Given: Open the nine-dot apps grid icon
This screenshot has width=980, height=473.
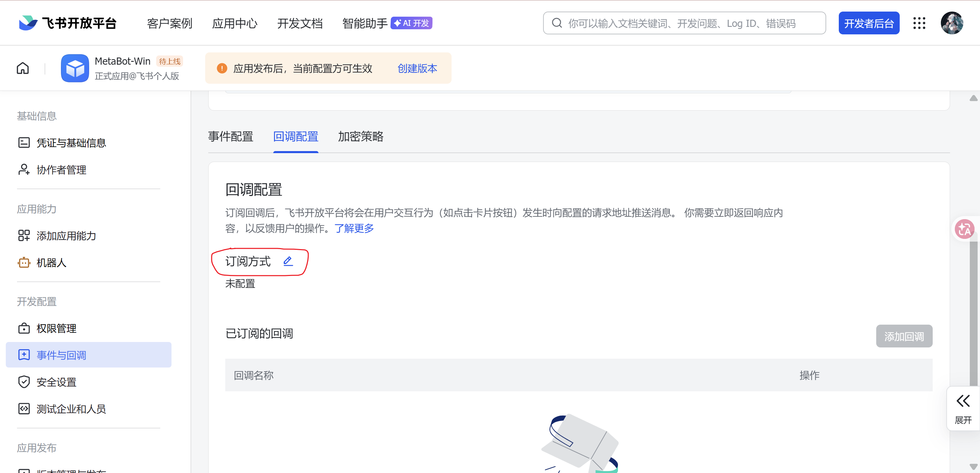Looking at the screenshot, I should [919, 23].
